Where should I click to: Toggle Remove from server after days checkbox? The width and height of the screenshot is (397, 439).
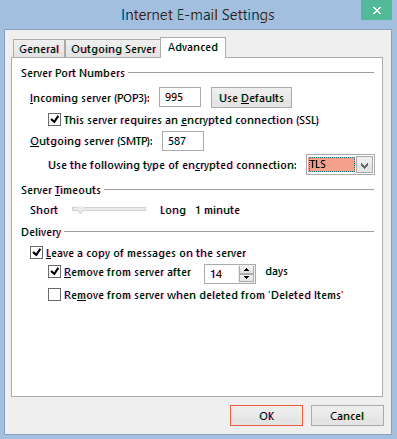(54, 272)
